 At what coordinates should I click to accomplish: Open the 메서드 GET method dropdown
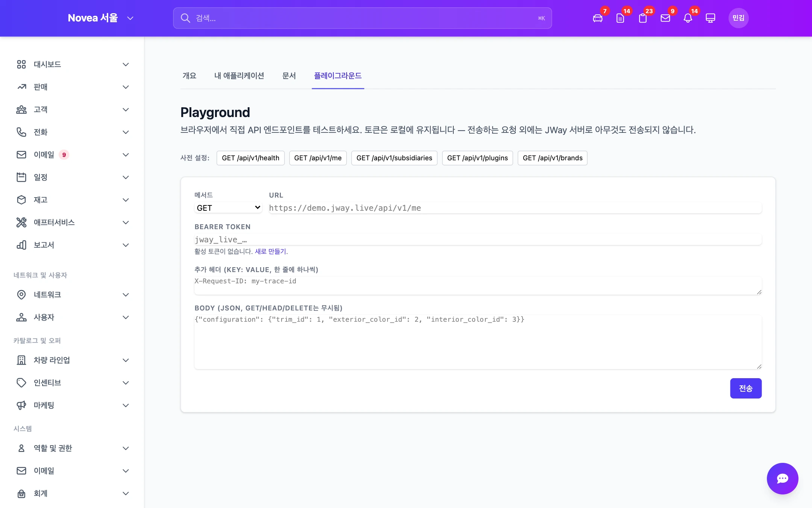pos(228,208)
